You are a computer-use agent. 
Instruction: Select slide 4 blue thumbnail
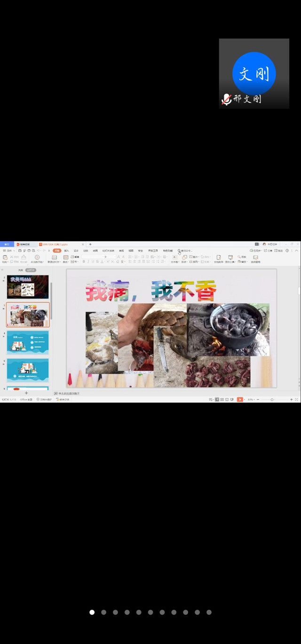coord(28,343)
